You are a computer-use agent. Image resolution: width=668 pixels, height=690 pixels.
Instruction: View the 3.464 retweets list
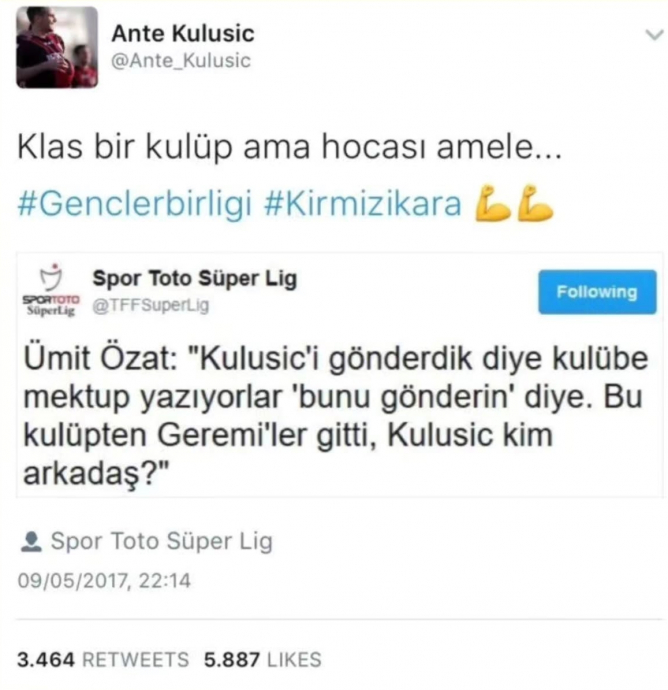pyautogui.click(x=103, y=660)
